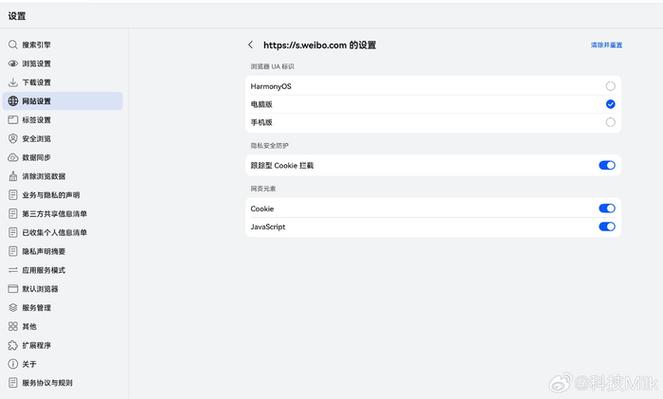This screenshot has height=399, width=663.
Task: Click the download arrow icon for 下载设置
Action: click(x=13, y=82)
